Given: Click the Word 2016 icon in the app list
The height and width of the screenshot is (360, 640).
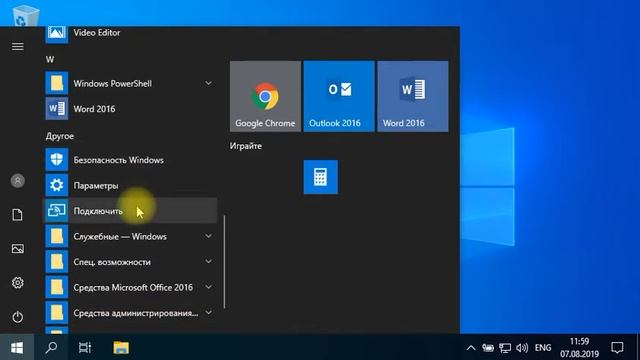Looking at the screenshot, I should (56, 109).
